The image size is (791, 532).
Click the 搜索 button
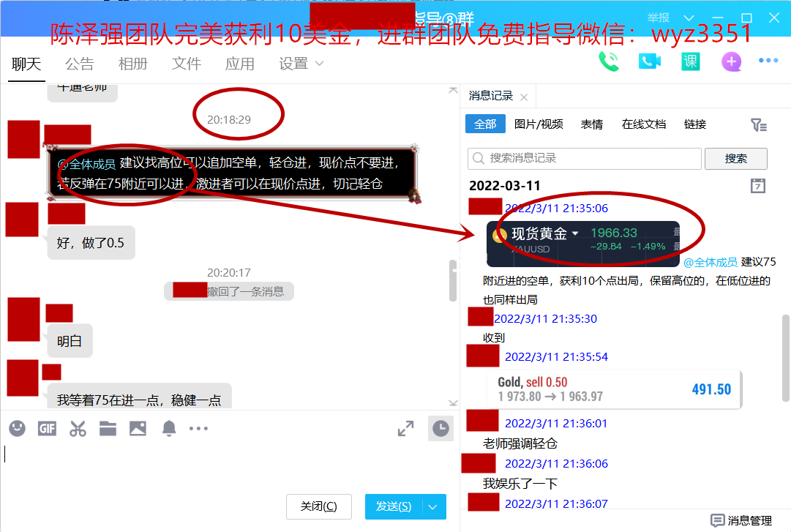[x=735, y=158]
